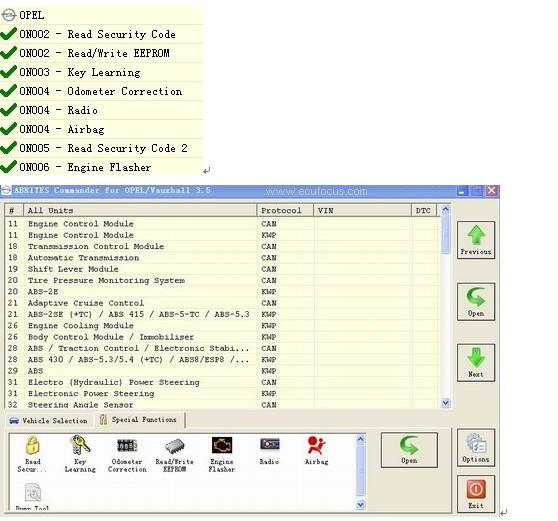This screenshot has height=521, width=558.
Task: Select unit 29 ABS row
Action: point(222,371)
